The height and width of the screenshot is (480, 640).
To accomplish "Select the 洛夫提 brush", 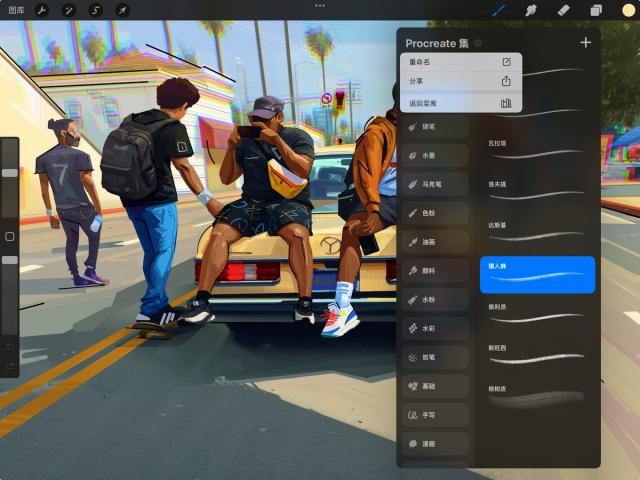I will coord(538,192).
